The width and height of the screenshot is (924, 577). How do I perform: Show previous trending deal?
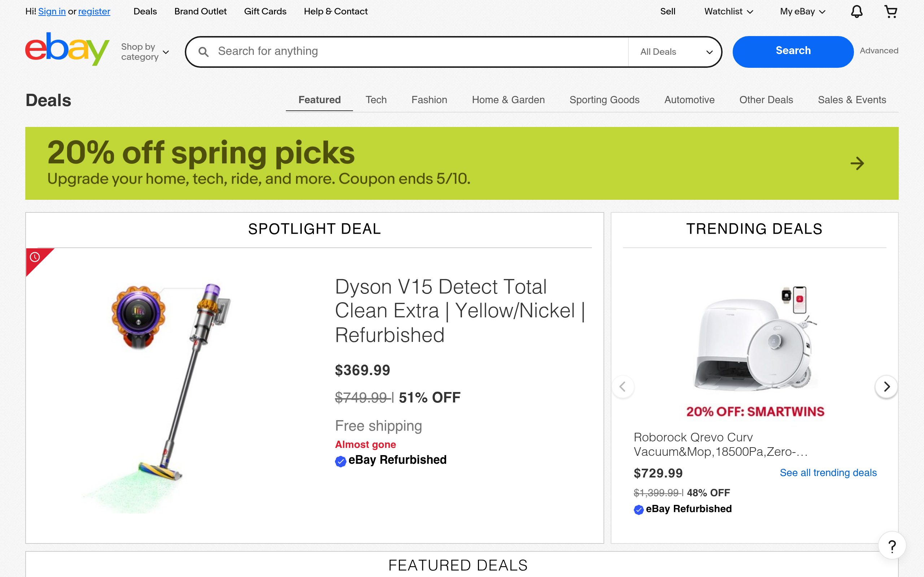[623, 387]
